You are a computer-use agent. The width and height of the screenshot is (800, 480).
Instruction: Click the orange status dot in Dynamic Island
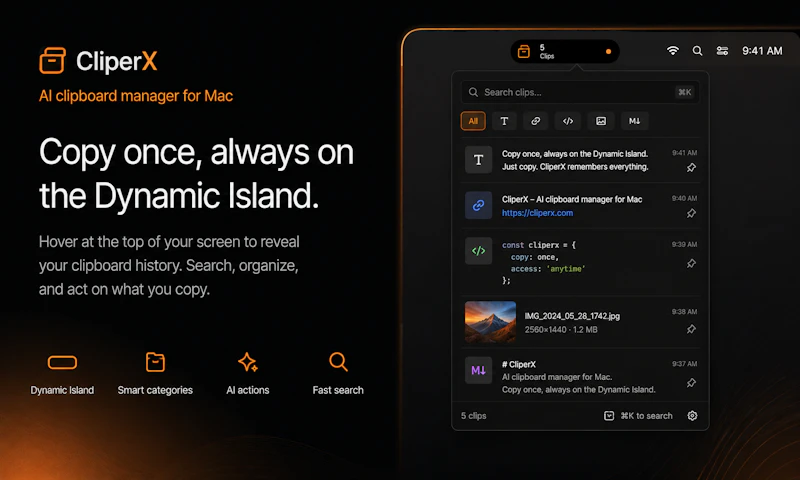pos(608,52)
